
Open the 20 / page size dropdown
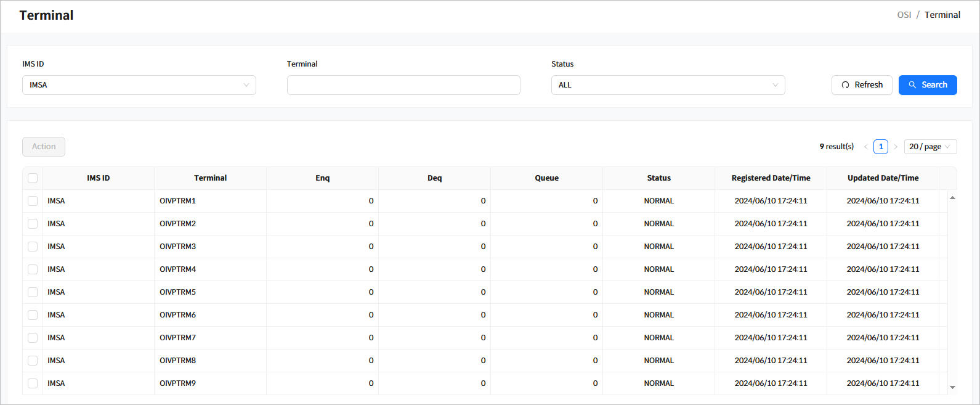point(929,147)
